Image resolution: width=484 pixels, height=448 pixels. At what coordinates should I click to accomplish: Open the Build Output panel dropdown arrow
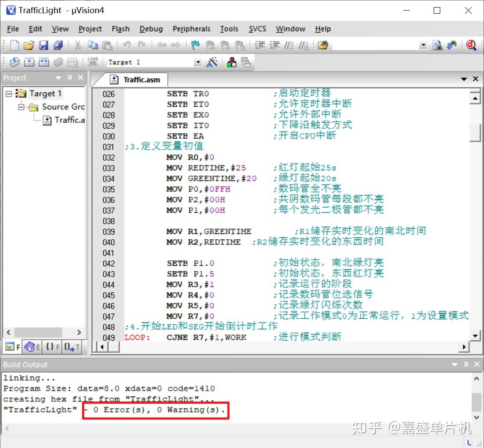coord(454,365)
